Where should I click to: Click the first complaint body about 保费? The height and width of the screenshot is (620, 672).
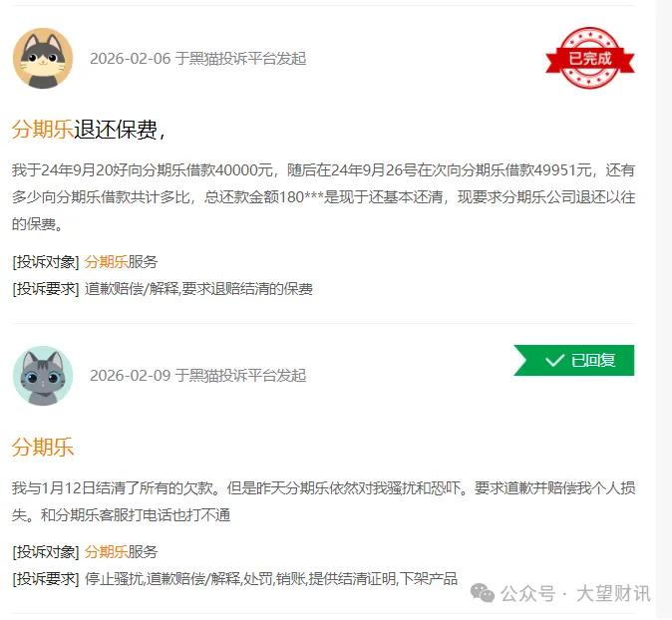click(324, 197)
